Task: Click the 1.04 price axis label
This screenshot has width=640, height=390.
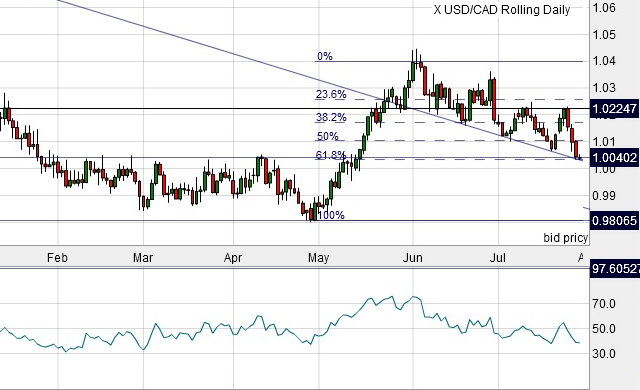Action: pyautogui.click(x=604, y=61)
